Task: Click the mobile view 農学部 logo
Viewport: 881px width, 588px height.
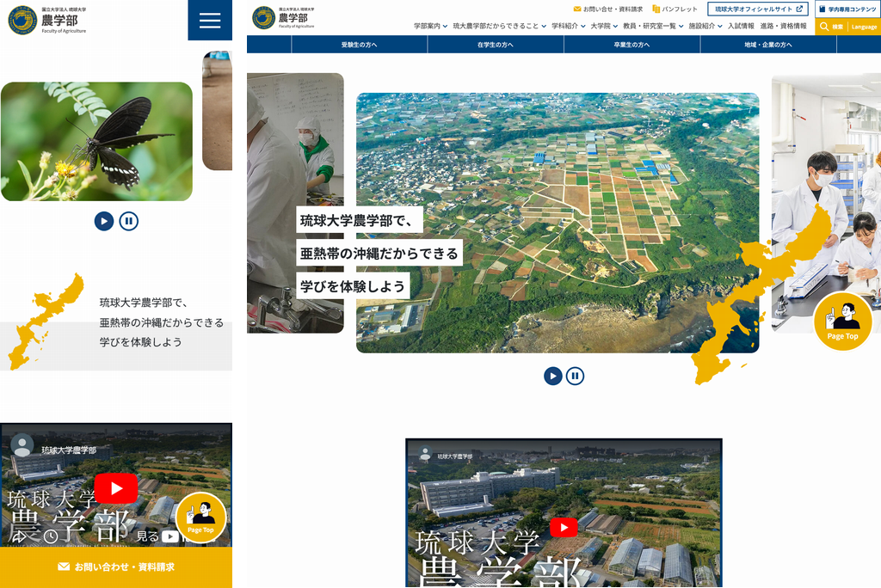Action: point(47,21)
